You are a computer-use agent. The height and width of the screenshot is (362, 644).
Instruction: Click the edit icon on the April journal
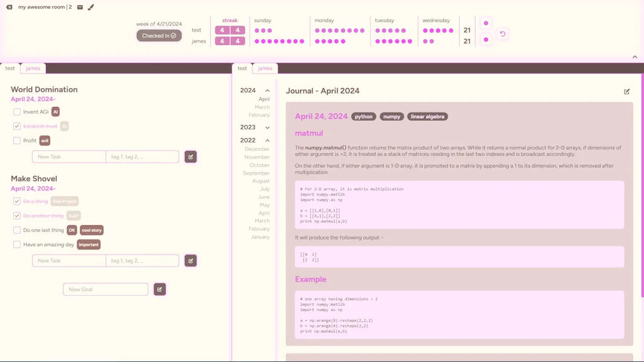[626, 91]
